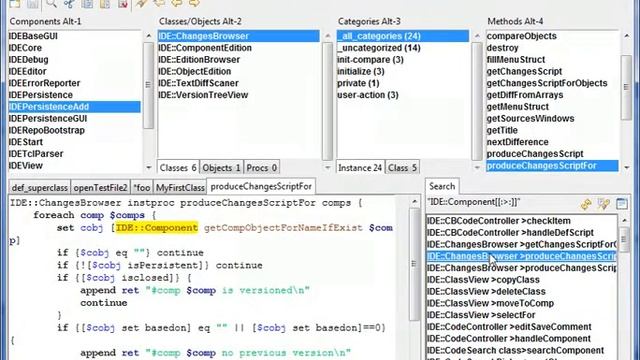This screenshot has width=640, height=360.
Task: Select getSourcesWindows method
Action: [x=553, y=119]
